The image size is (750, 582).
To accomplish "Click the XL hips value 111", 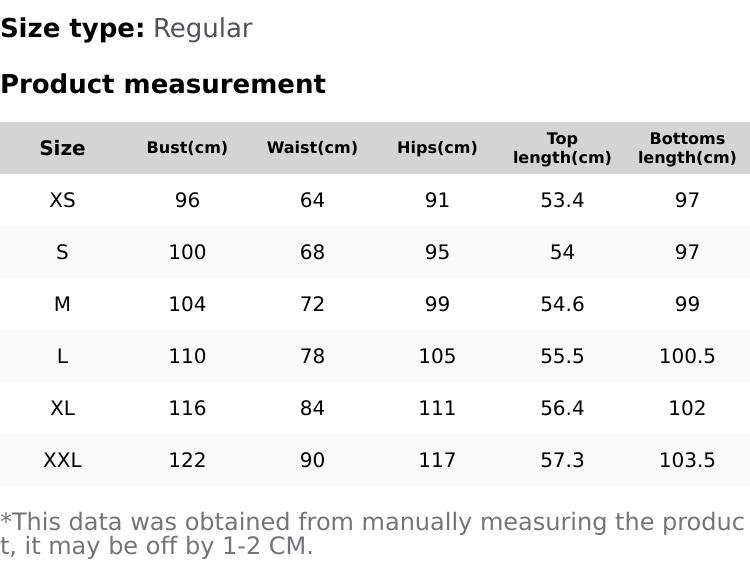I will pyautogui.click(x=437, y=408).
